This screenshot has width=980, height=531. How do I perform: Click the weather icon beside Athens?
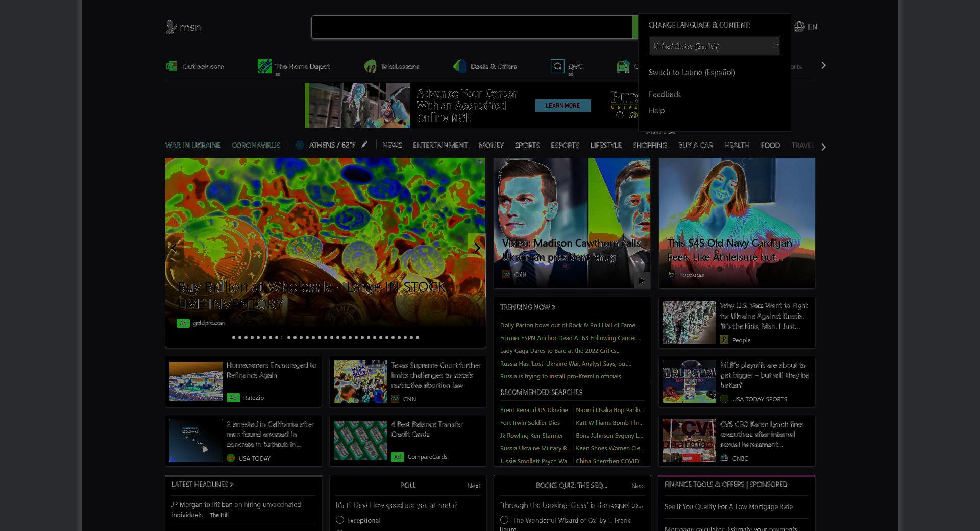pos(300,145)
